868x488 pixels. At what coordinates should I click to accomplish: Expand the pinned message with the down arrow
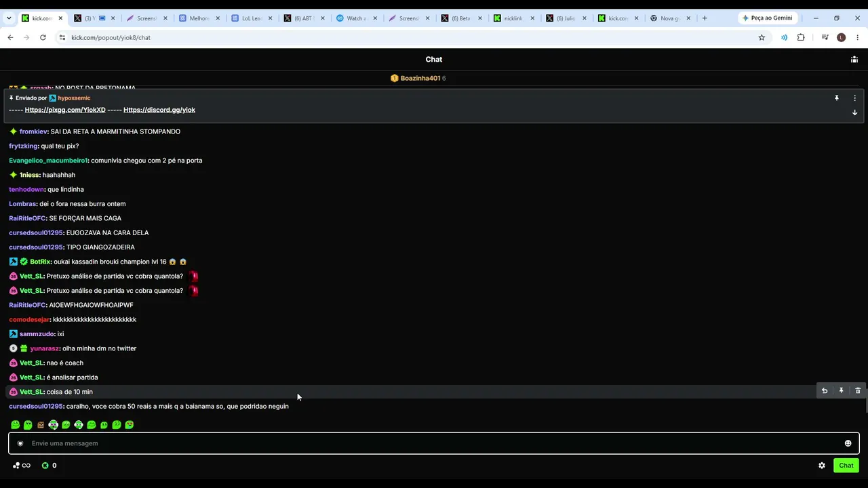854,113
